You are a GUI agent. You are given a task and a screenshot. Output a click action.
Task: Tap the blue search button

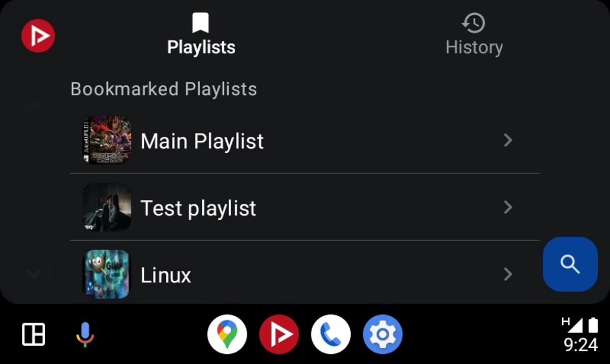point(570,264)
